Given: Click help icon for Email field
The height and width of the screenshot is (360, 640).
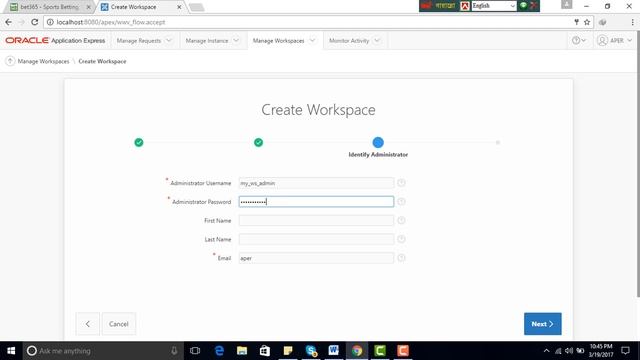Looking at the screenshot, I should [x=401, y=258].
